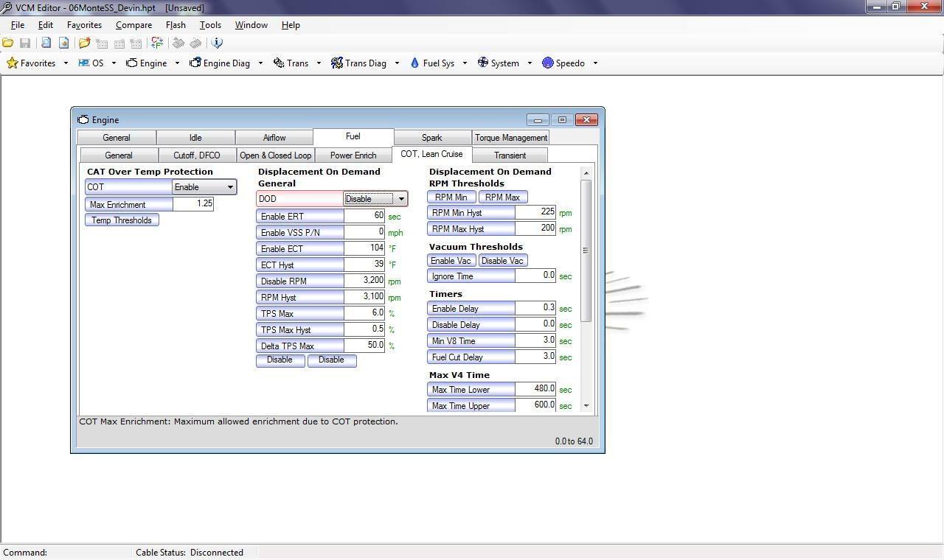The width and height of the screenshot is (944, 560).
Task: Open the Tools menu
Action: 210,25
